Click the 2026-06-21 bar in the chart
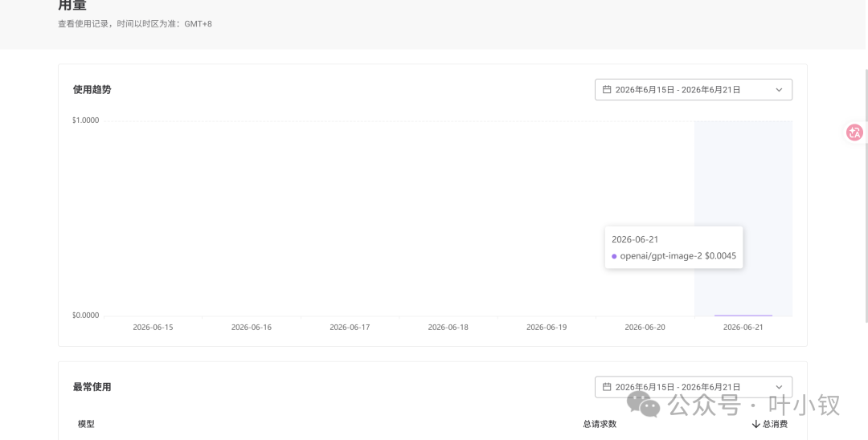 click(x=743, y=315)
